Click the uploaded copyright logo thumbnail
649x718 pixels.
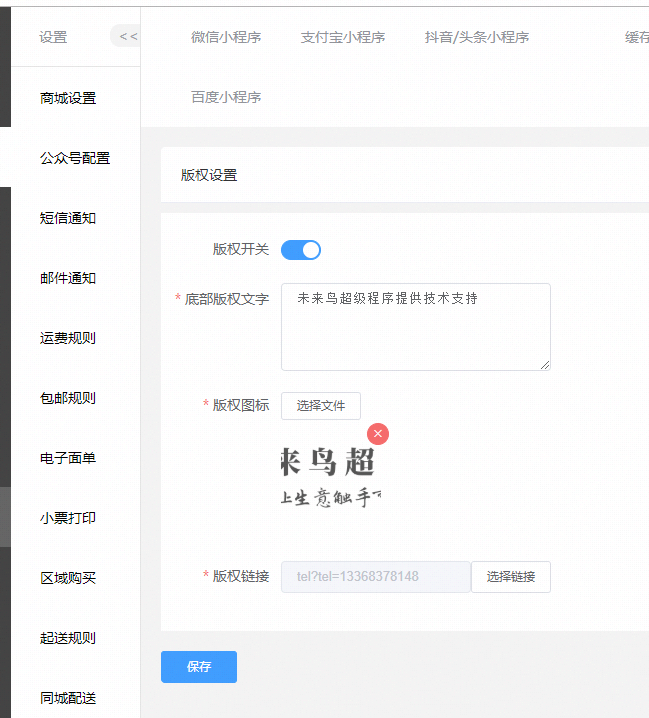tap(330, 477)
